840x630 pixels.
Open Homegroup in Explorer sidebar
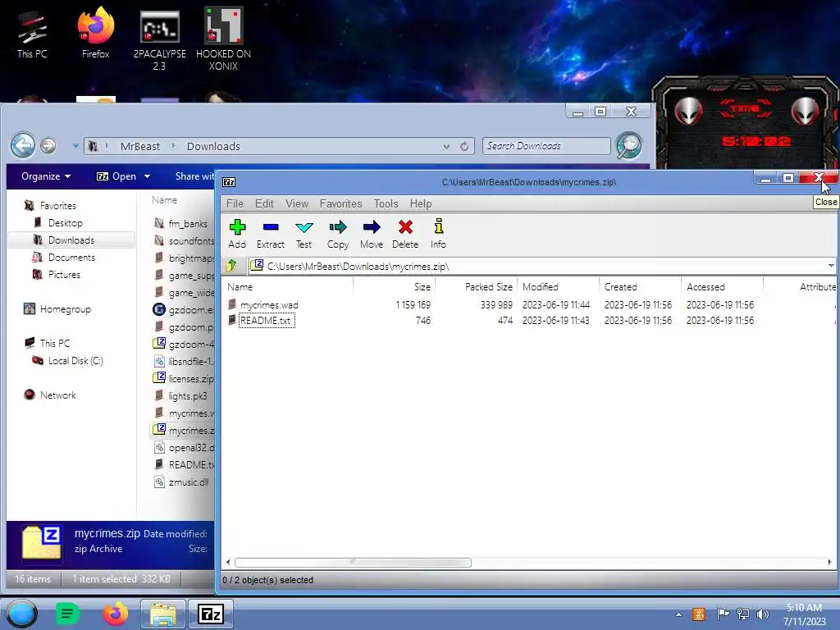tap(65, 309)
